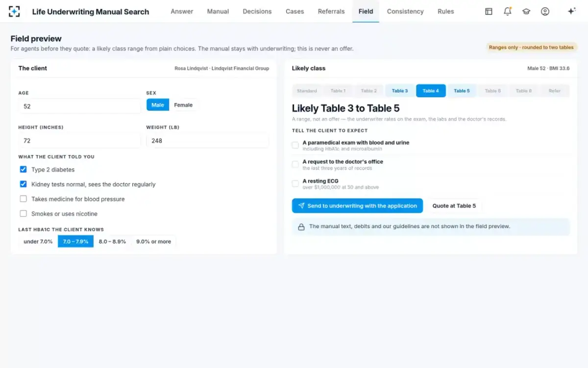The image size is (588, 368).
Task: Check Smokes or uses nicotine
Action: click(x=23, y=213)
